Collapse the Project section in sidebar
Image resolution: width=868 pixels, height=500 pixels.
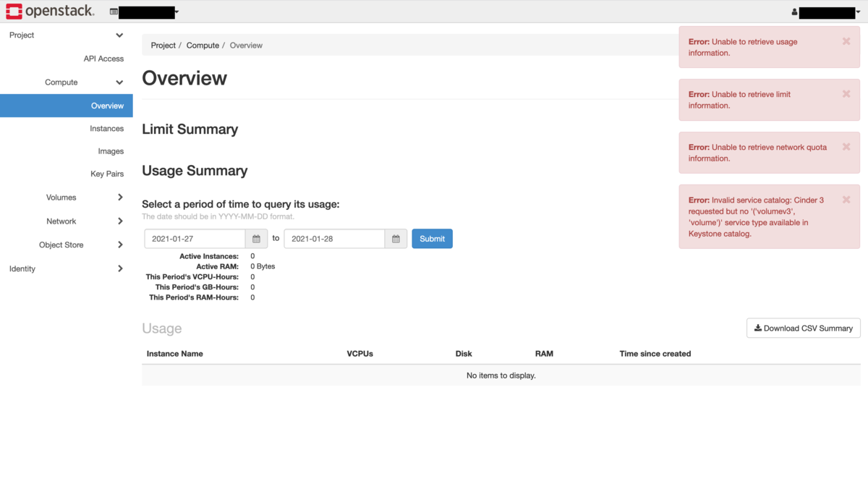[119, 35]
